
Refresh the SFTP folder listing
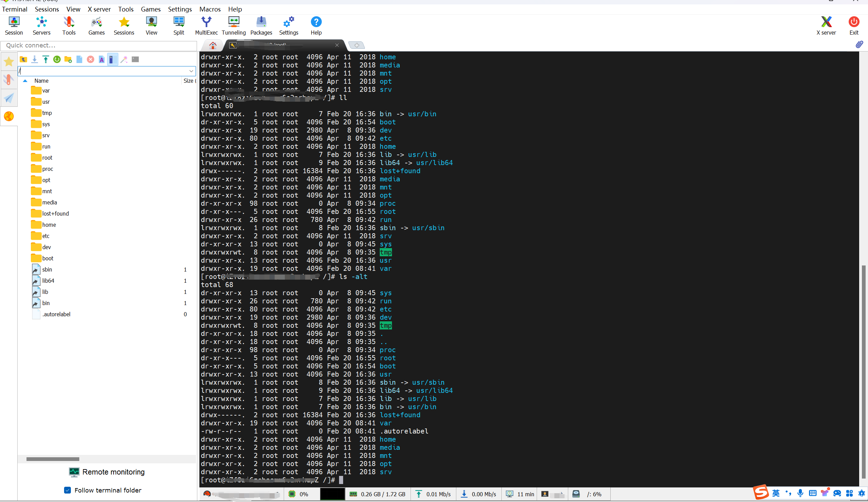tap(57, 59)
